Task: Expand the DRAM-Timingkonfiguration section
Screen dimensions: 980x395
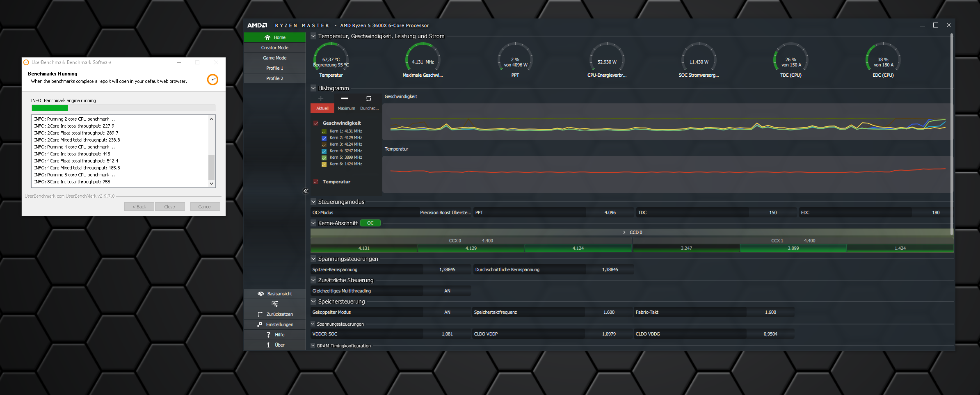Action: pyautogui.click(x=313, y=345)
